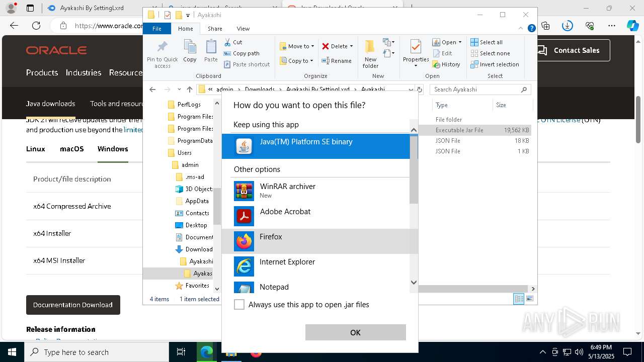Open Task View on taskbar
The width and height of the screenshot is (644, 362).
tap(181, 352)
